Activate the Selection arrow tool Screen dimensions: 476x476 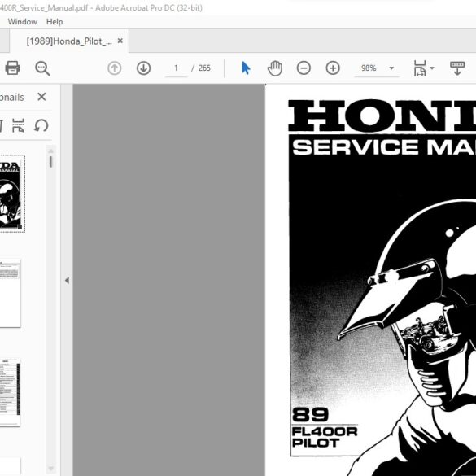pyautogui.click(x=246, y=68)
